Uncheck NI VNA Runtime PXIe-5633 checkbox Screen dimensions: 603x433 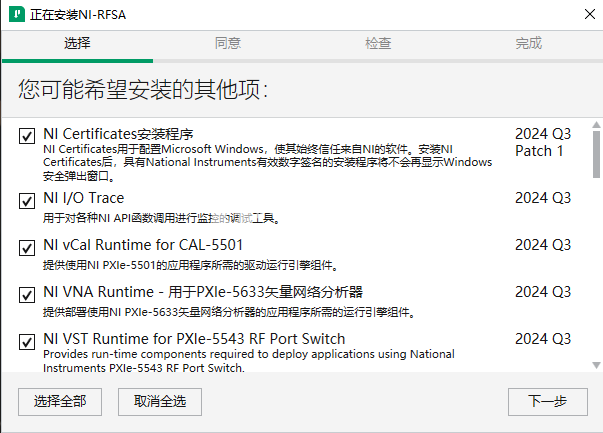click(x=27, y=295)
